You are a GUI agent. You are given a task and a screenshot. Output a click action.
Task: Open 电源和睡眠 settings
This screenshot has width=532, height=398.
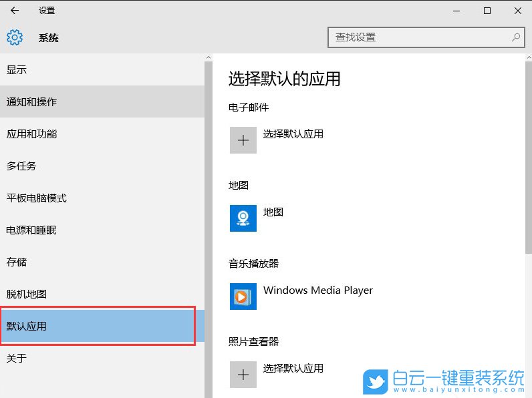(102, 230)
